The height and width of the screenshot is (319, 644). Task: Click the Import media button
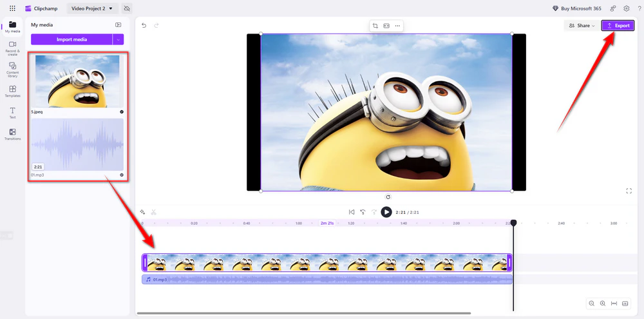(x=72, y=39)
